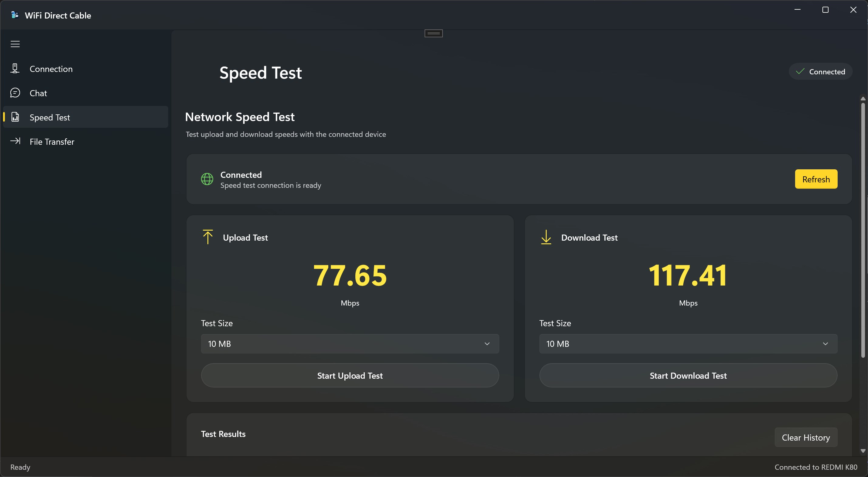
Task: Click the 'Upload Test' label
Action: [245, 238]
